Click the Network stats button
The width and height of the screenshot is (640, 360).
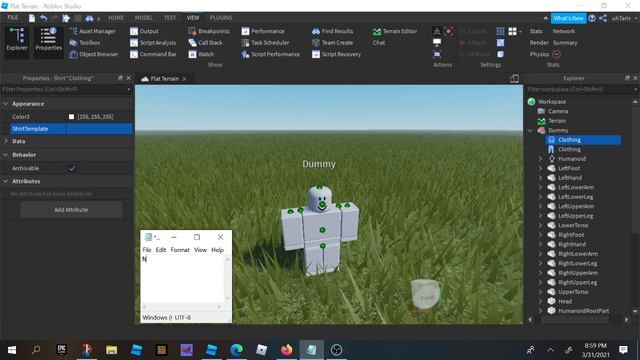tap(564, 31)
